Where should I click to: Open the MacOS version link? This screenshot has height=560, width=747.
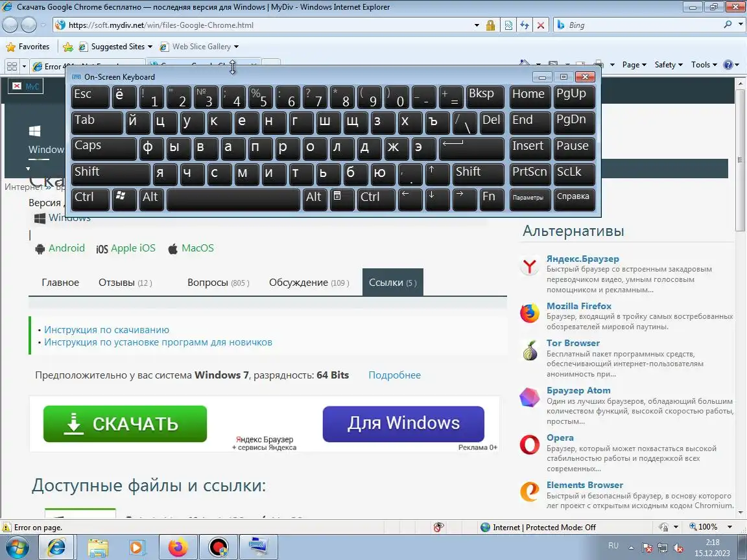(198, 248)
